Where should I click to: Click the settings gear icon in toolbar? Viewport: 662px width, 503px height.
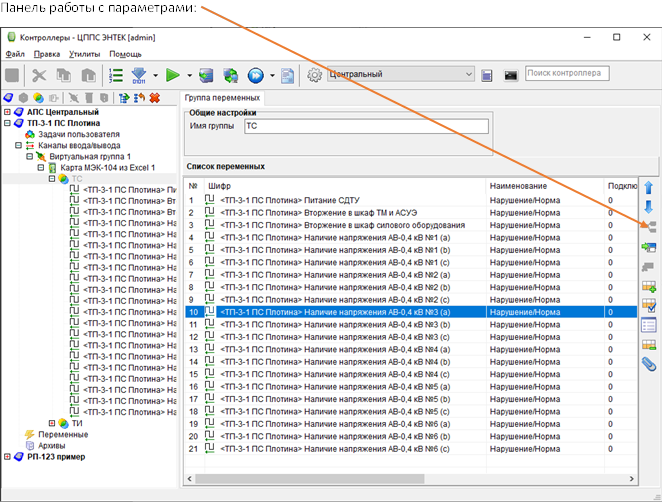click(315, 74)
